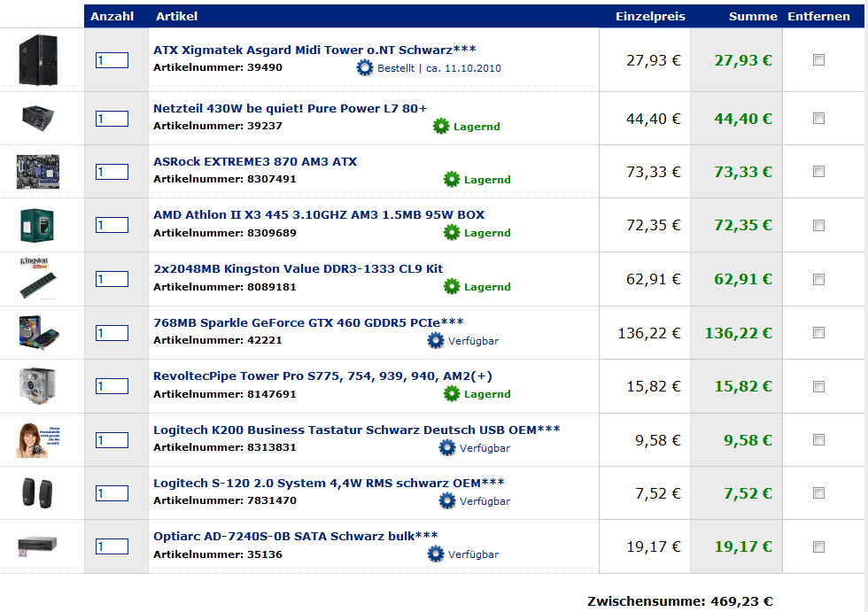Click Lagernd status icon for AMD Athlon II
The height and width of the screenshot is (612, 868).
[x=452, y=233]
